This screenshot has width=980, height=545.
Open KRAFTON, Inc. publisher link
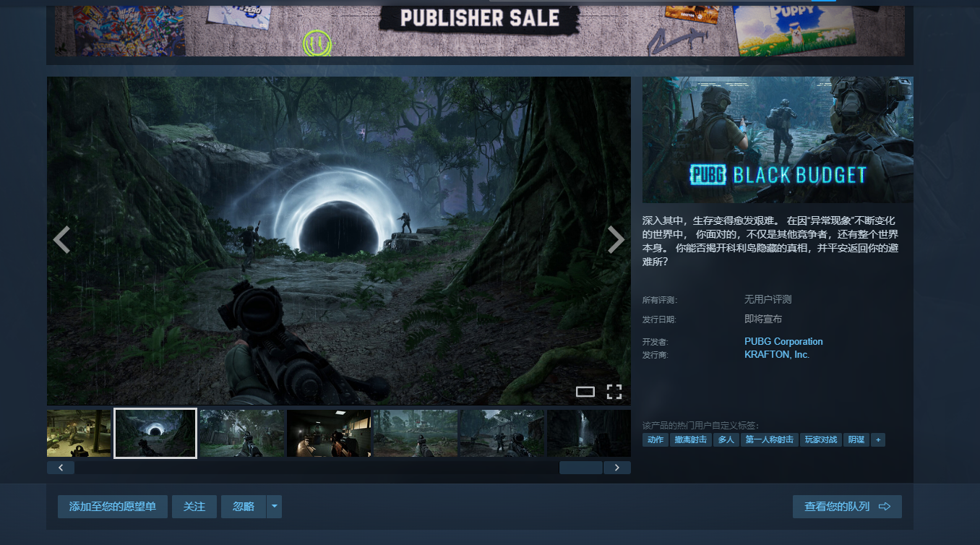tap(776, 355)
